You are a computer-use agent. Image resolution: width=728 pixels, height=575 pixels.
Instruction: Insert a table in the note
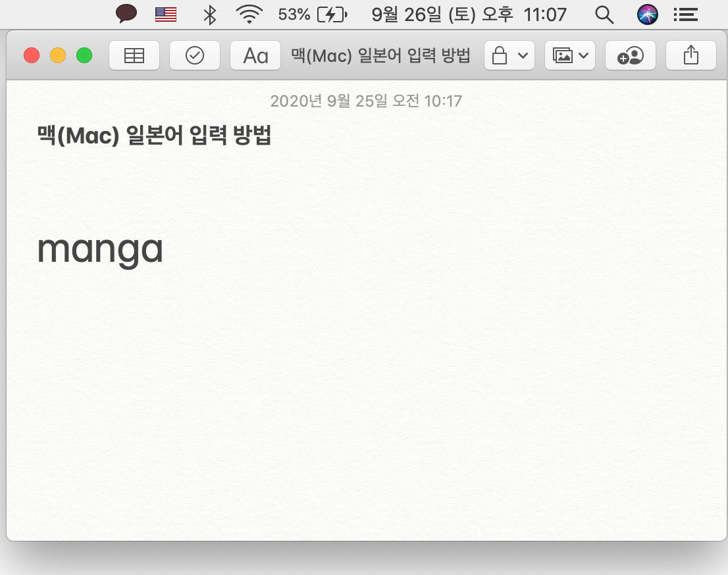pyautogui.click(x=134, y=56)
